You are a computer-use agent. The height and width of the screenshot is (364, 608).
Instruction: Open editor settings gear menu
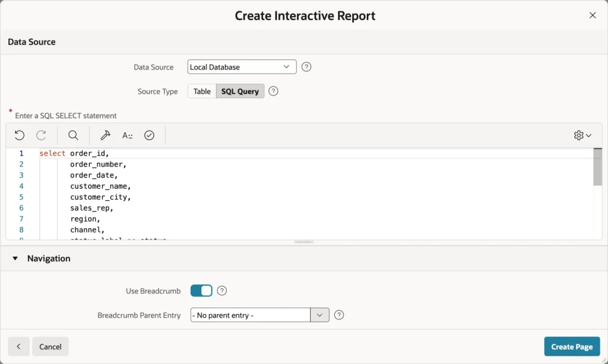pos(582,135)
